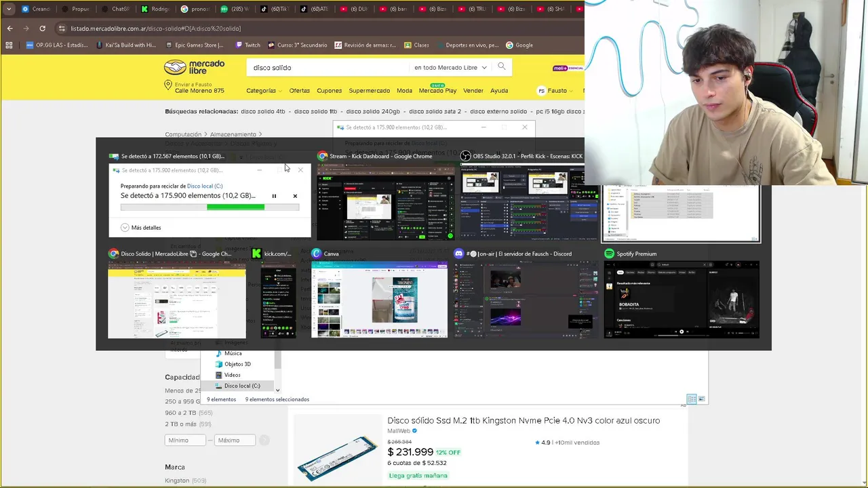868x488 pixels.
Task: Open Supermercado in the nav bar
Action: 370,91
